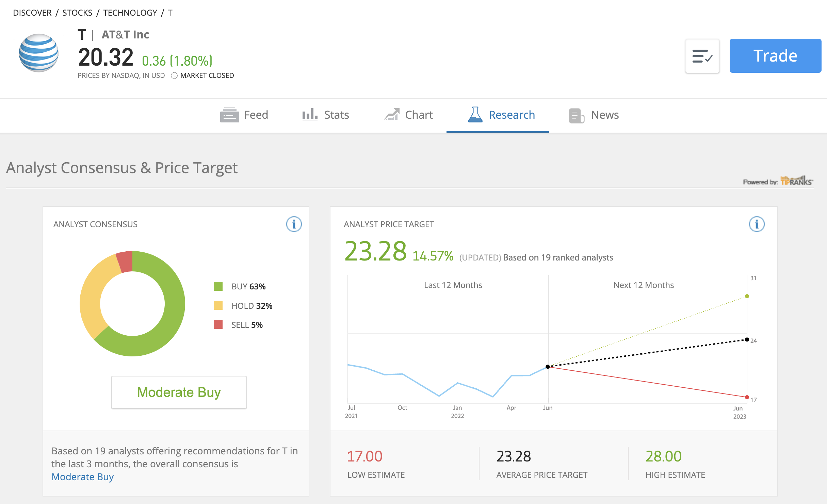Click the 17.00 low estimate value
The width and height of the screenshot is (827, 504).
click(364, 456)
